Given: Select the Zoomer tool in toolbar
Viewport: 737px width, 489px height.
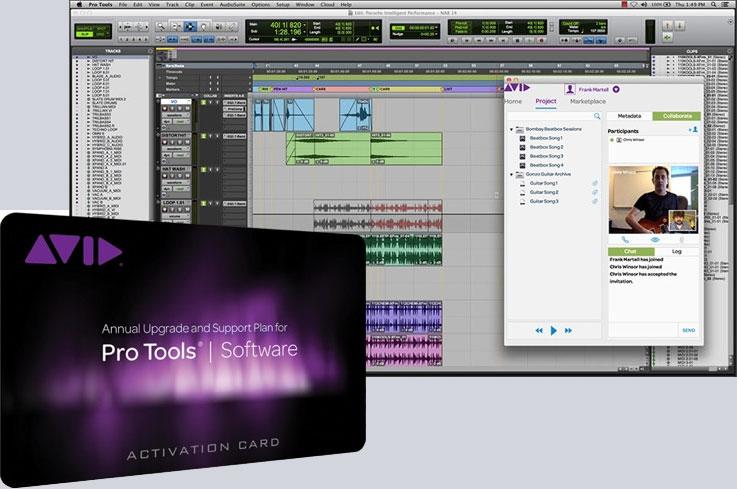Looking at the screenshot, I should coord(161,27).
